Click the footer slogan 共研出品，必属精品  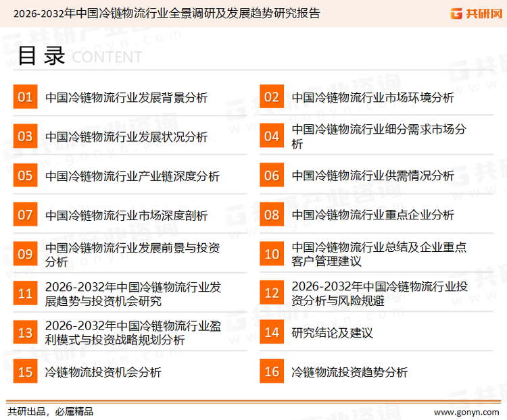[x=50, y=412]
